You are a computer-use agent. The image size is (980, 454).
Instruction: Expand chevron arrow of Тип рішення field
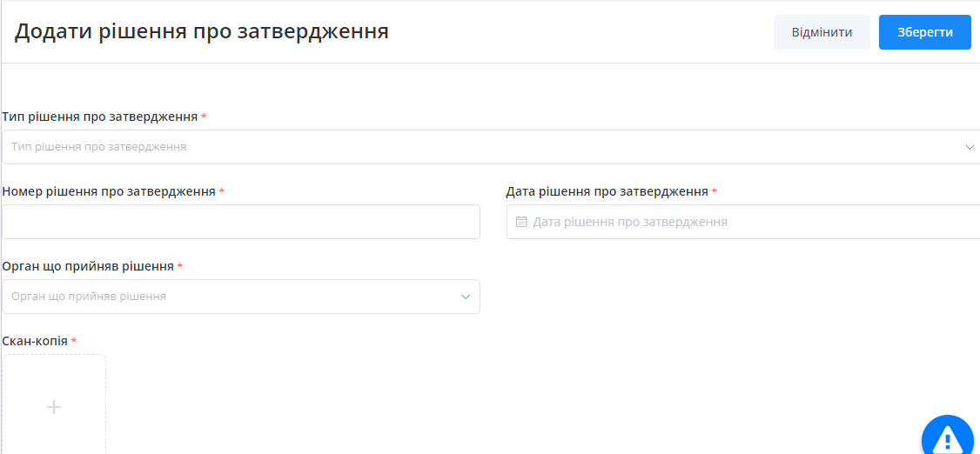tap(970, 147)
